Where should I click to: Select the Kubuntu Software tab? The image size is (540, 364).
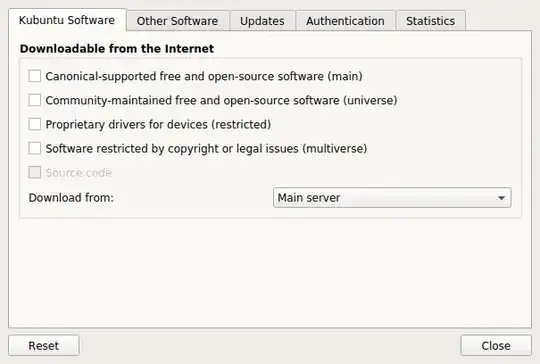67,20
